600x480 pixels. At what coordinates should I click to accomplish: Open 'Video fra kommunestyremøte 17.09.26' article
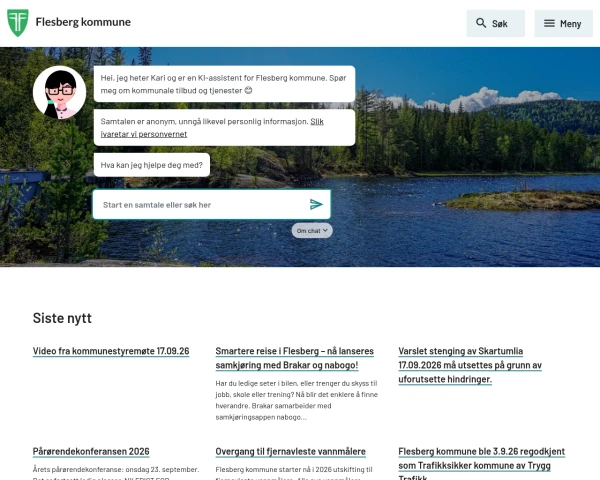point(111,351)
